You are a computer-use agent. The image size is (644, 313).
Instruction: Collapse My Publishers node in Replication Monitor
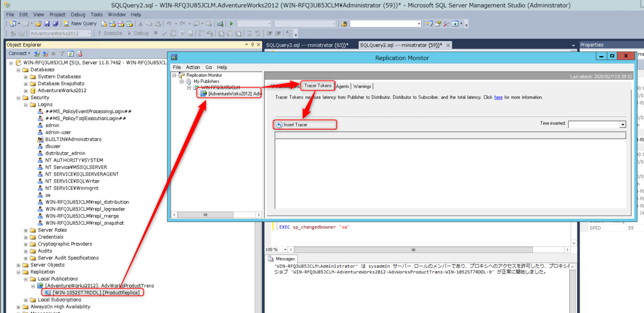pos(182,81)
